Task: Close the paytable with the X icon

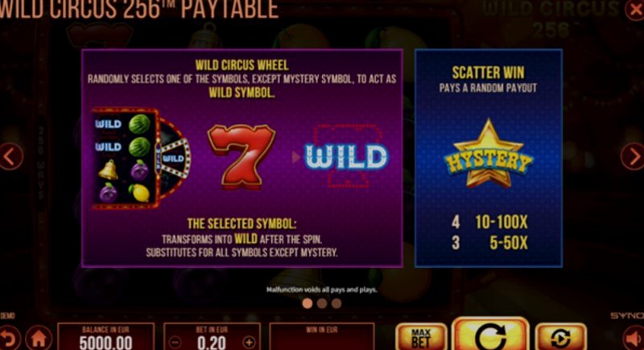Action: (635, 9)
